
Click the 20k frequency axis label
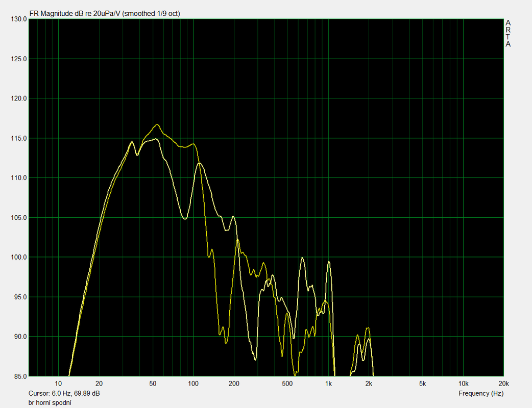coord(504,384)
